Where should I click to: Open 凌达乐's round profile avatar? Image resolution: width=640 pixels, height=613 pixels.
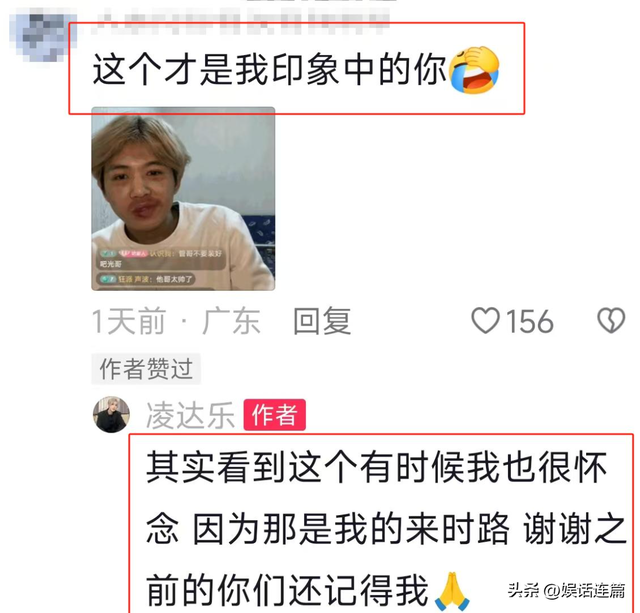pos(111,414)
